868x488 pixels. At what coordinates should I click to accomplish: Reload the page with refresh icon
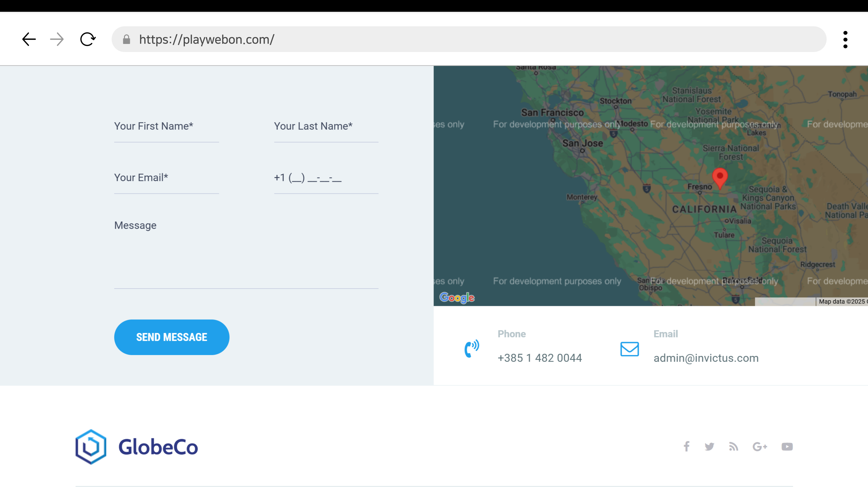pos(88,39)
